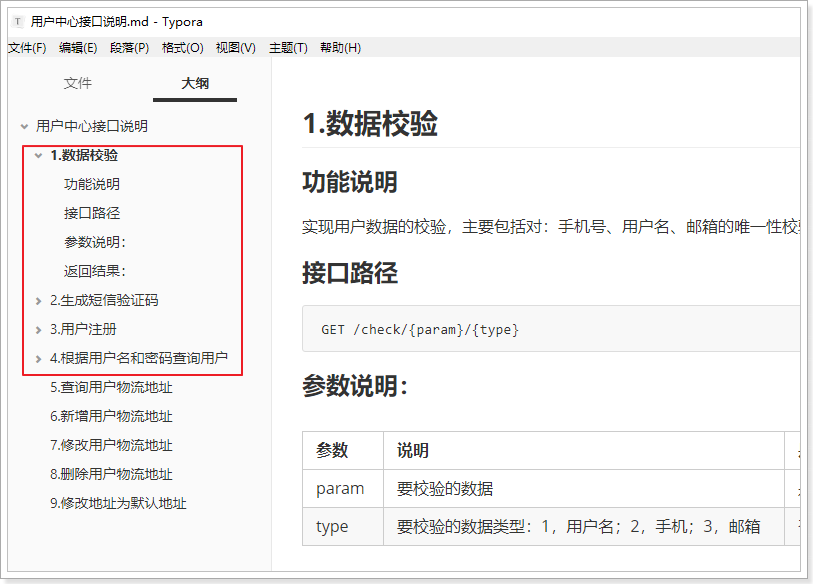Select the 大纲 sidebar tab

pyautogui.click(x=195, y=84)
